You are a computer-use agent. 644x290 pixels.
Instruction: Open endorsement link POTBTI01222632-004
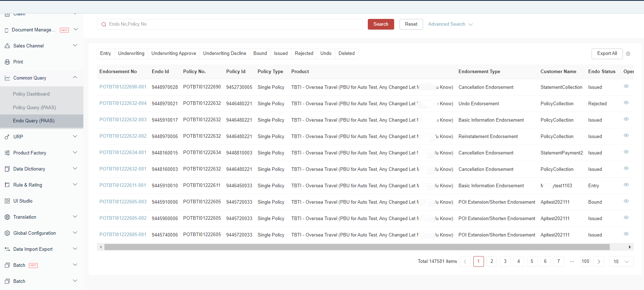(x=123, y=103)
